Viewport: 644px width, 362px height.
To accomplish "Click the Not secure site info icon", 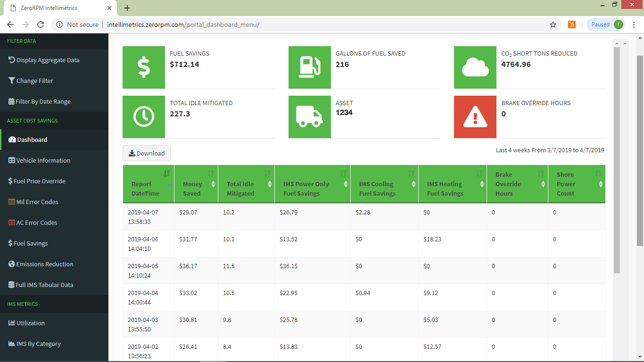I will 59,25.
